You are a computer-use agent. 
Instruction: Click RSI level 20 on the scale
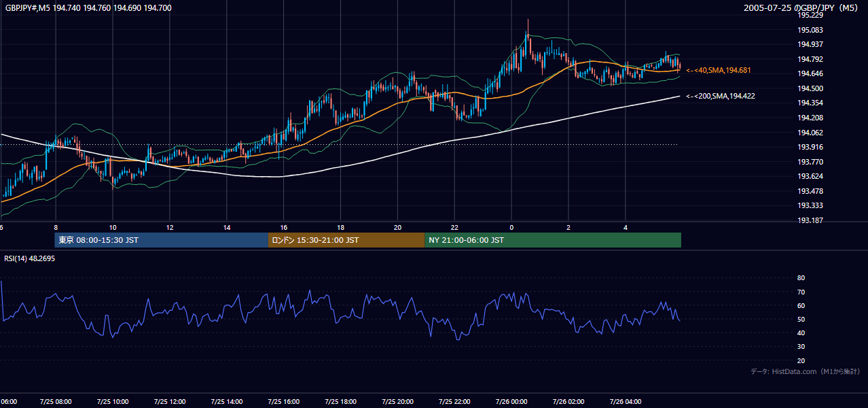tap(801, 360)
